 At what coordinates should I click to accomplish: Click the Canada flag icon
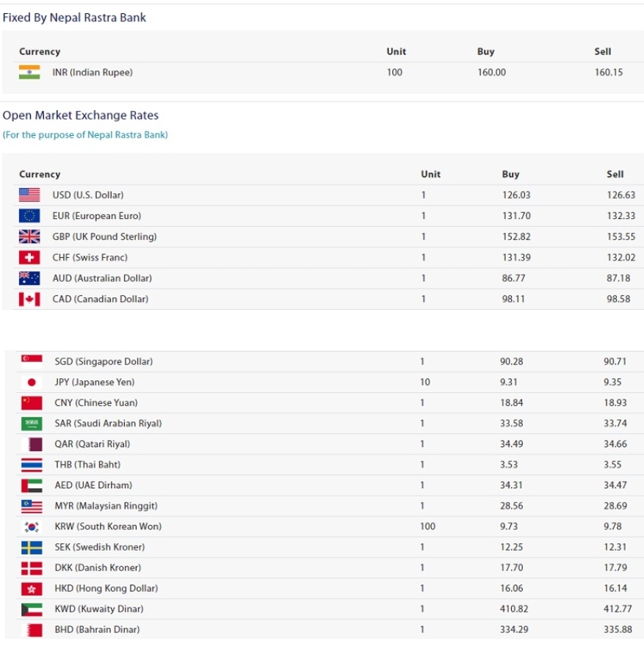(x=29, y=299)
